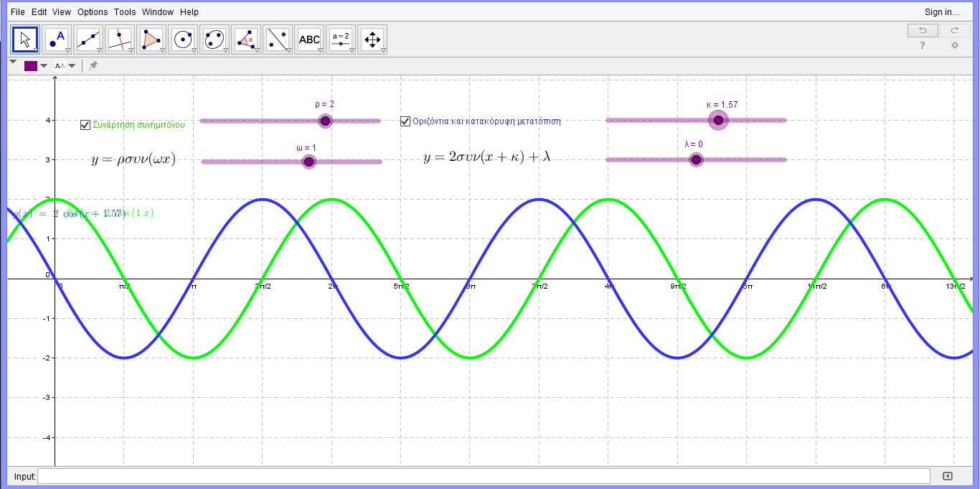Open the View menu
Screen dimensions: 980x489
click(62, 12)
